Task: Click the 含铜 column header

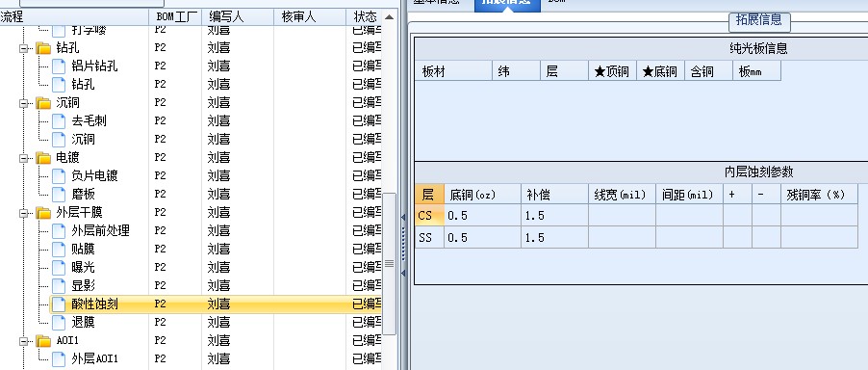Action: click(709, 71)
